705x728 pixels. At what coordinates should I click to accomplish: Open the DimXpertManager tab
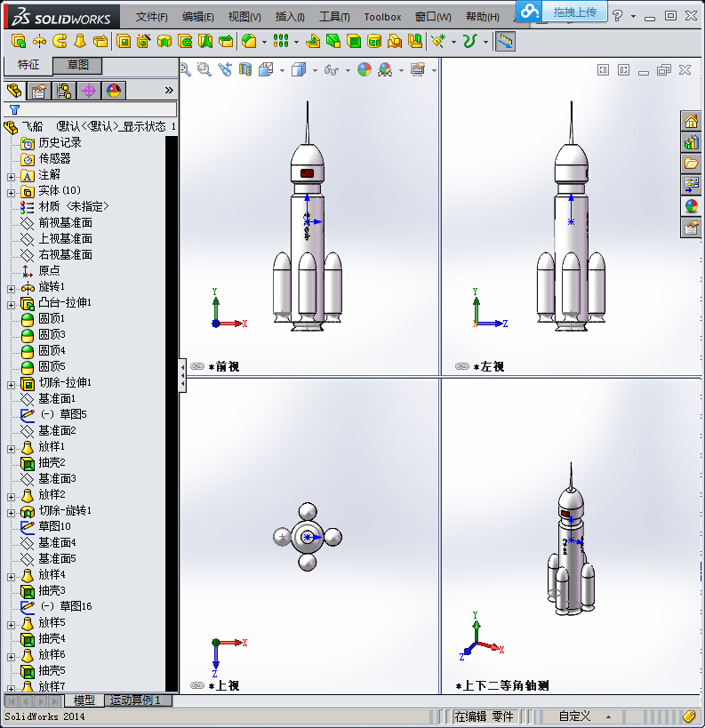(x=89, y=90)
